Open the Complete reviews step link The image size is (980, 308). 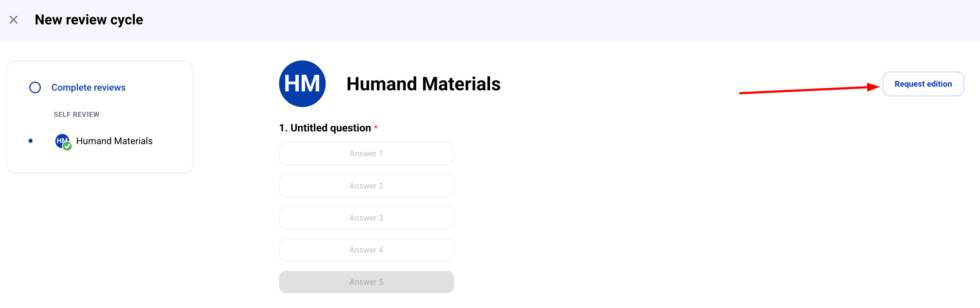click(x=88, y=87)
